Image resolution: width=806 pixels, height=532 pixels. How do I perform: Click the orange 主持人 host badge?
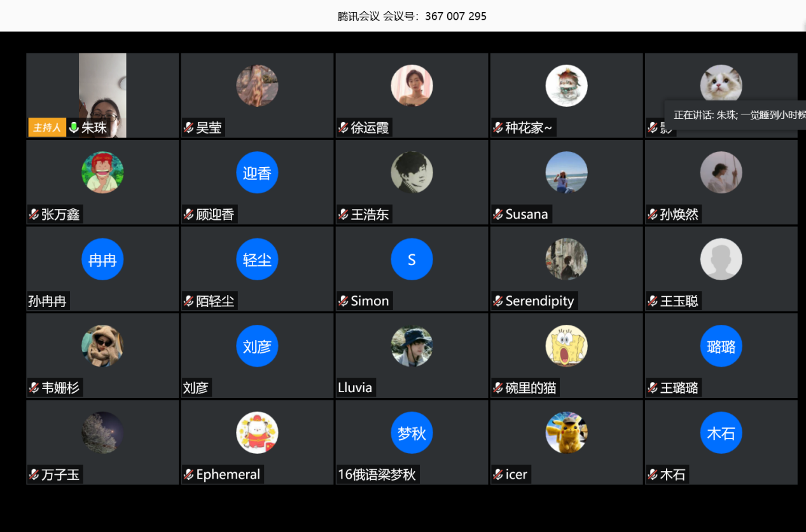47,128
